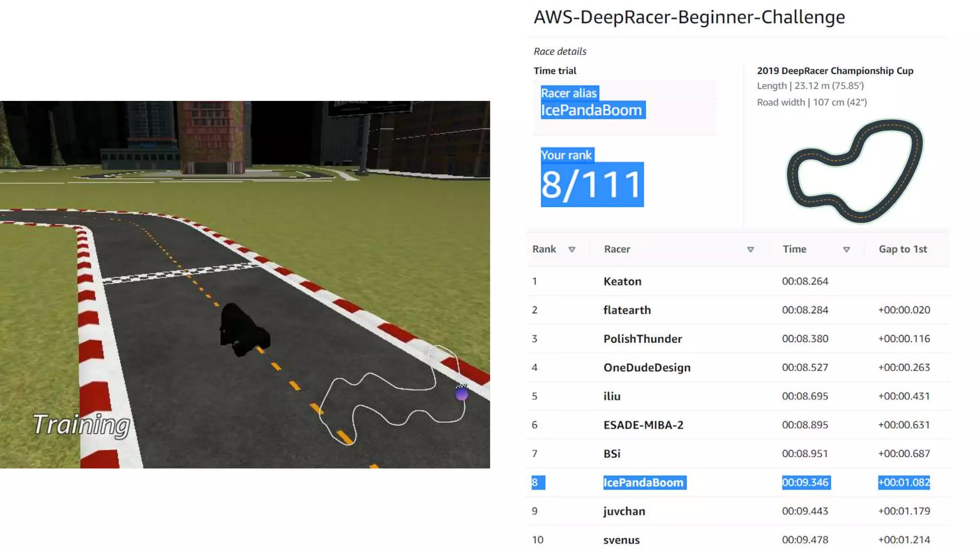
Task: Open the OneDudeDesign racer row
Action: coord(647,367)
